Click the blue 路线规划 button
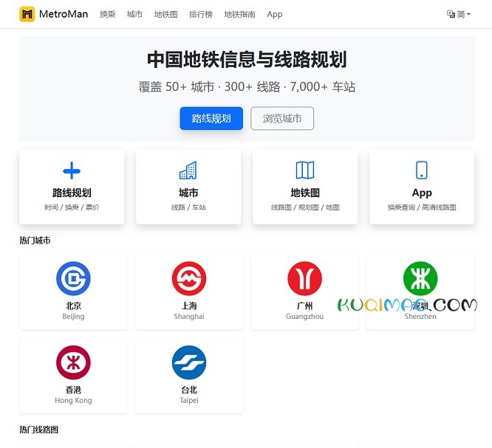 211,118
